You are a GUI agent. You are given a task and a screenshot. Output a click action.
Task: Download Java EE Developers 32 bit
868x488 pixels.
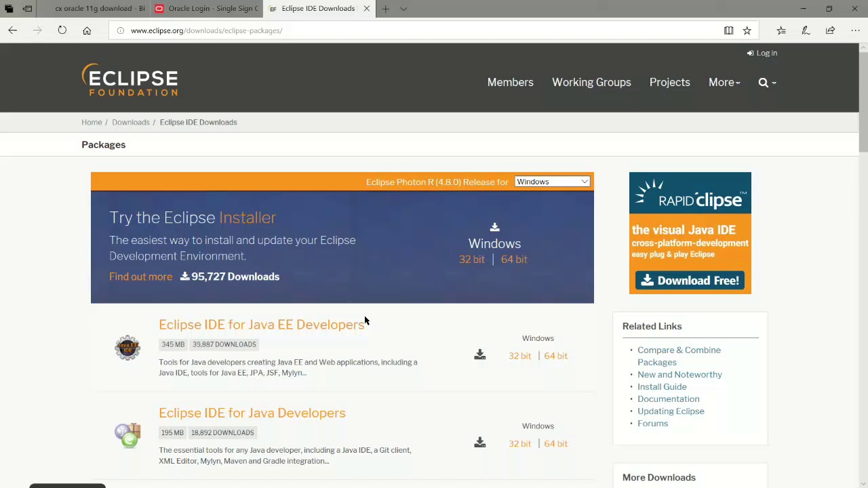(x=519, y=356)
